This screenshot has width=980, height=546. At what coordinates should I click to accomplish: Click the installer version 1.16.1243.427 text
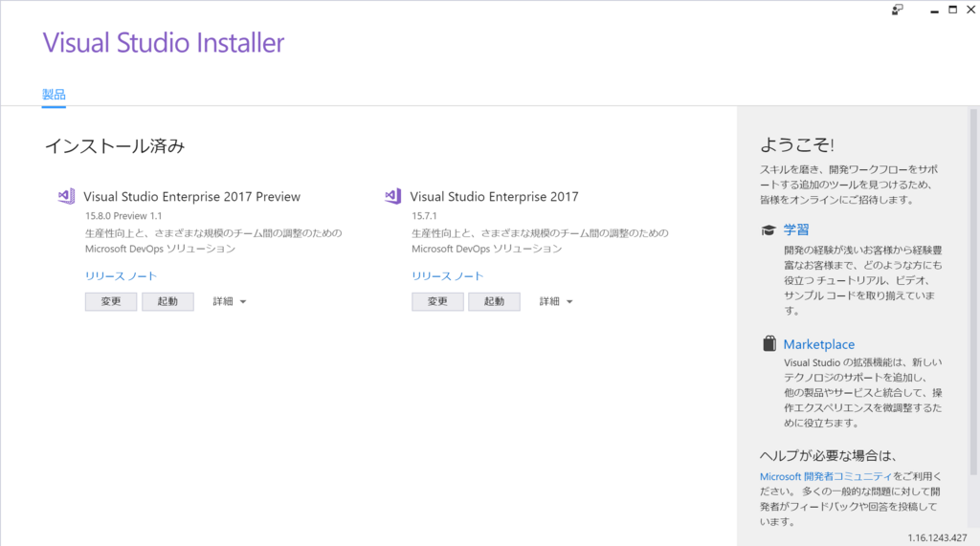938,537
